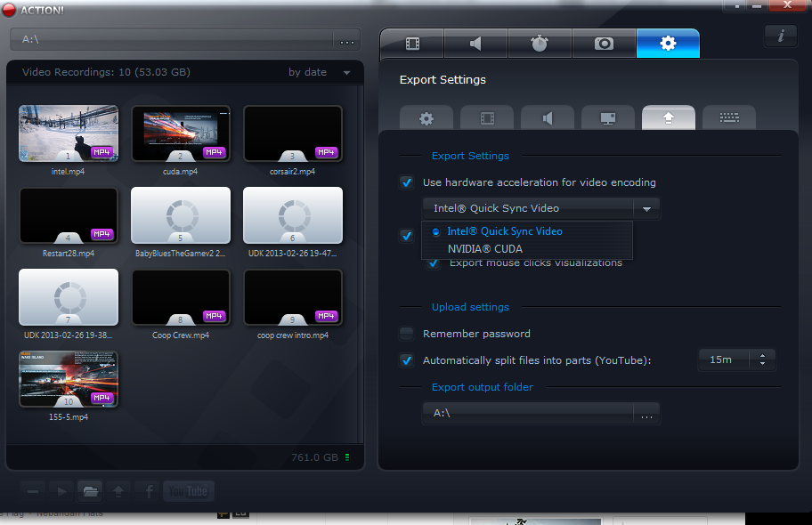Open display settings monitor sub-tab
Viewport: 812px width, 525px height.
click(x=608, y=118)
